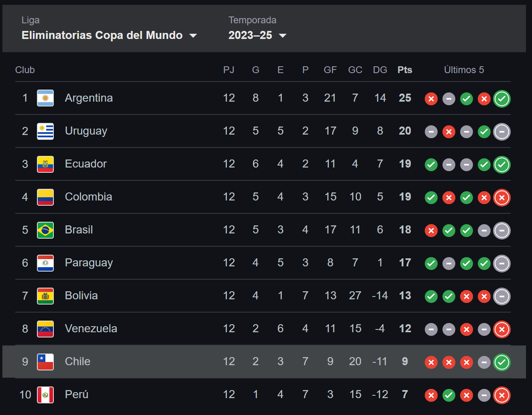Click the Venezuela flag icon
This screenshot has width=532, height=415.
[45, 329]
